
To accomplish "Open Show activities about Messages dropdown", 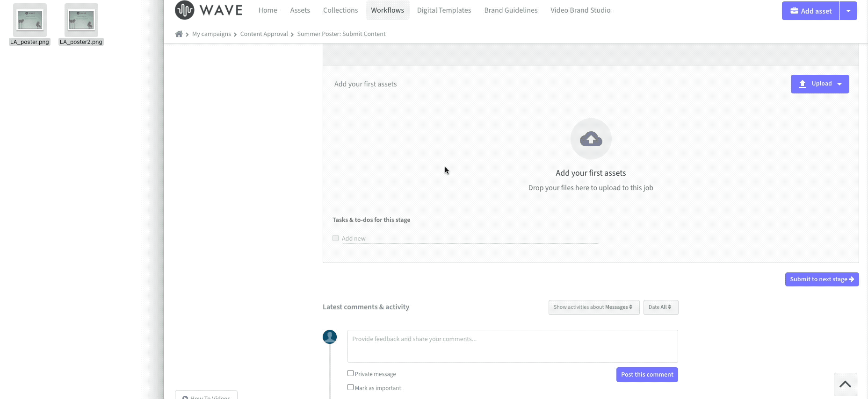I will (594, 307).
